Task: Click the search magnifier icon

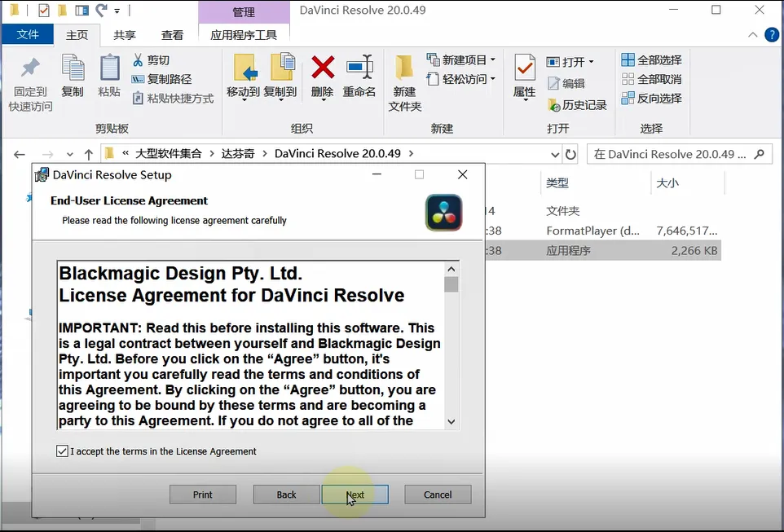Action: coord(759,154)
